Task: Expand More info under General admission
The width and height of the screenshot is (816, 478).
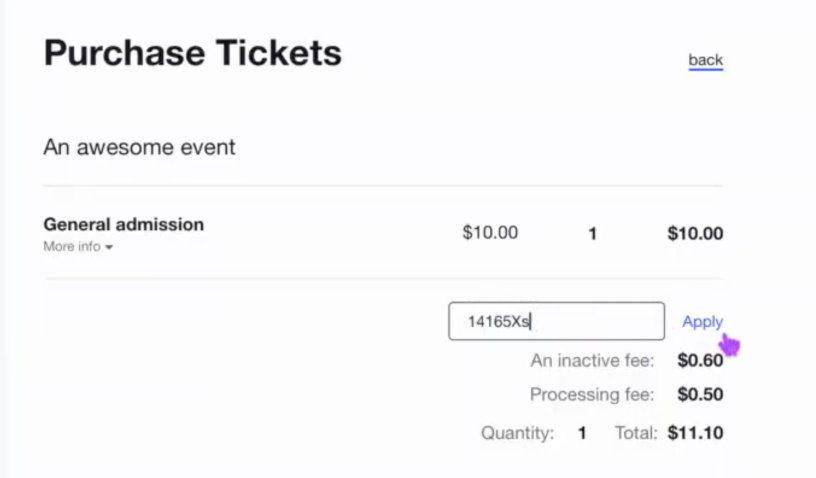Action: point(72,246)
